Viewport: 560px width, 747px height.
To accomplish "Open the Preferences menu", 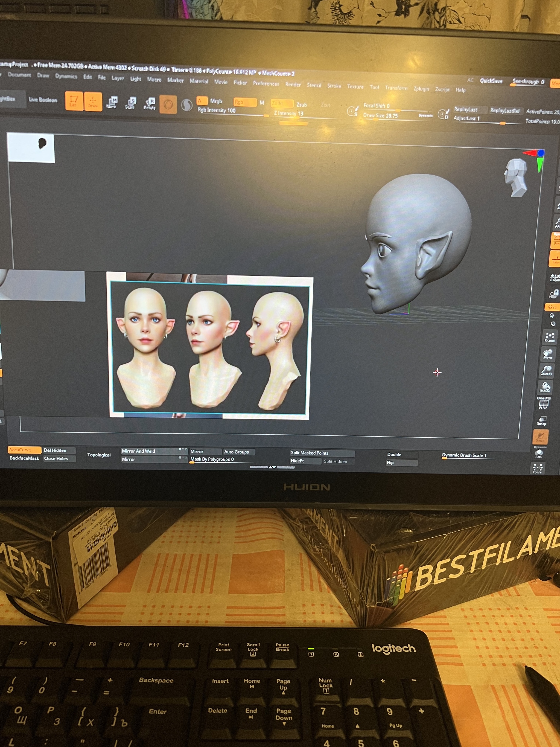I will coord(266,84).
